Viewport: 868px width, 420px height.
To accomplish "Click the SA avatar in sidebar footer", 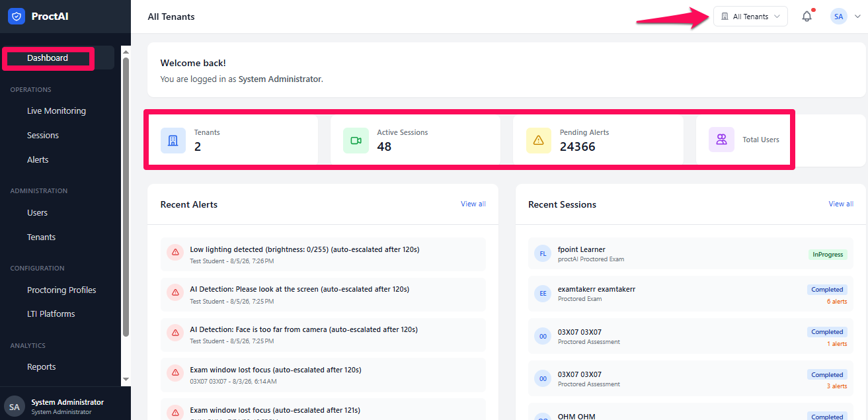I will [x=15, y=406].
